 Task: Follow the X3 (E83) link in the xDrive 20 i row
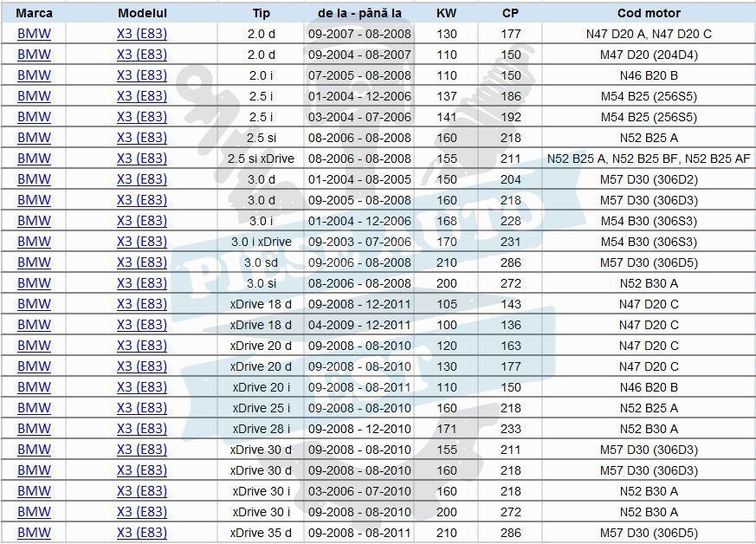[142, 387]
